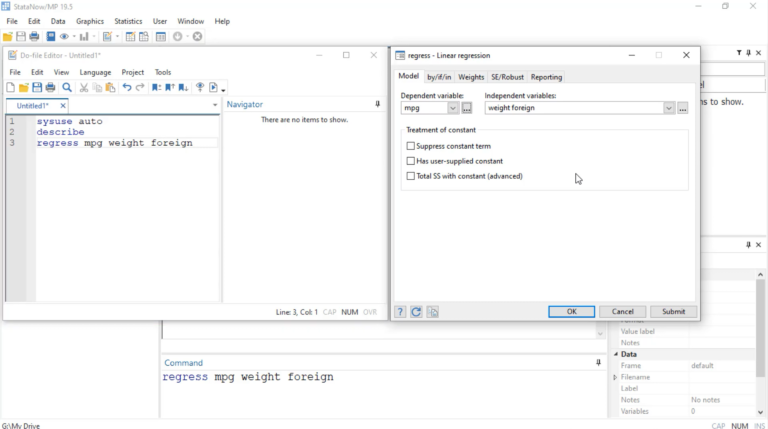Open Project menu in Do-file Editor
Screen dimensions: 768x429
(x=133, y=72)
